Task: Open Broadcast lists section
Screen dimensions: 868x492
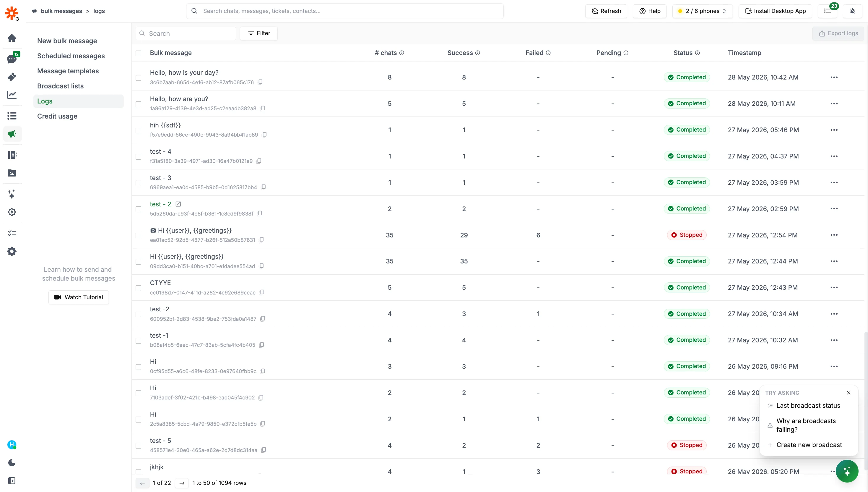Action: [60, 86]
